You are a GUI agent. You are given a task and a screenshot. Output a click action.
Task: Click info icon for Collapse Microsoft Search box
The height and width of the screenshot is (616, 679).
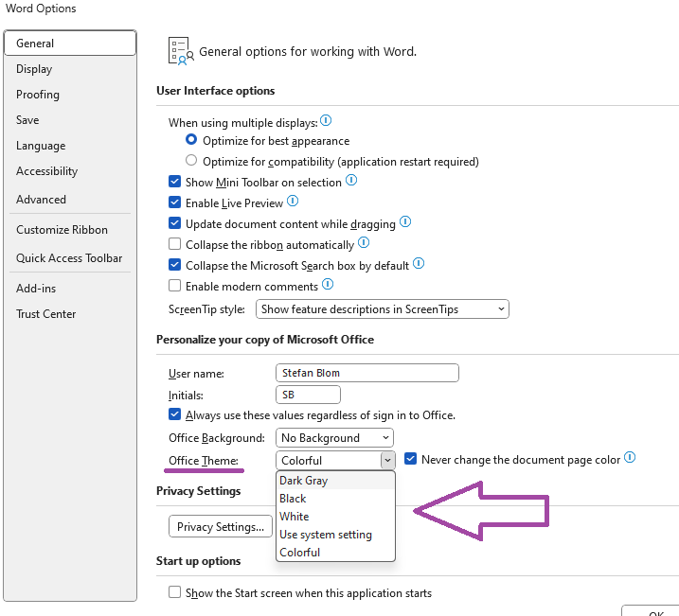[x=419, y=263]
